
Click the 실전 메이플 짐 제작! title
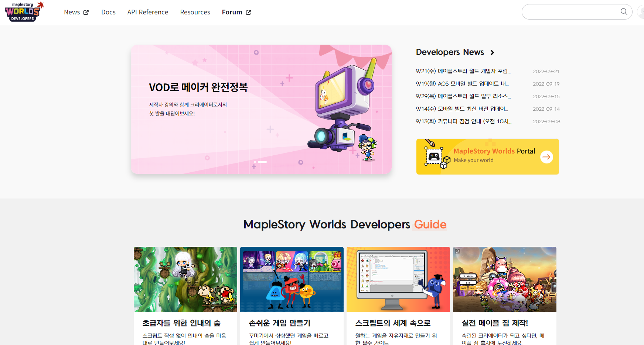pos(495,323)
